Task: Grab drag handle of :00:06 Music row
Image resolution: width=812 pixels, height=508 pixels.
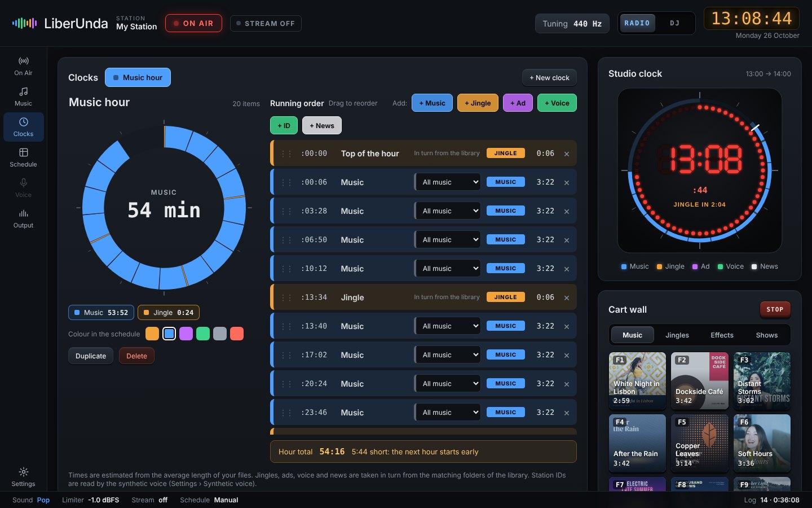Action: (x=286, y=182)
